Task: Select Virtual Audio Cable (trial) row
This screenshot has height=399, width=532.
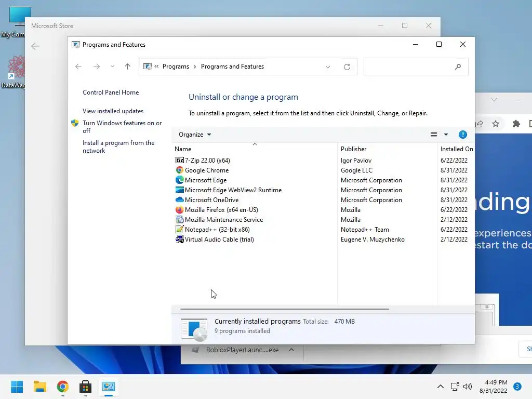Action: click(x=322, y=239)
